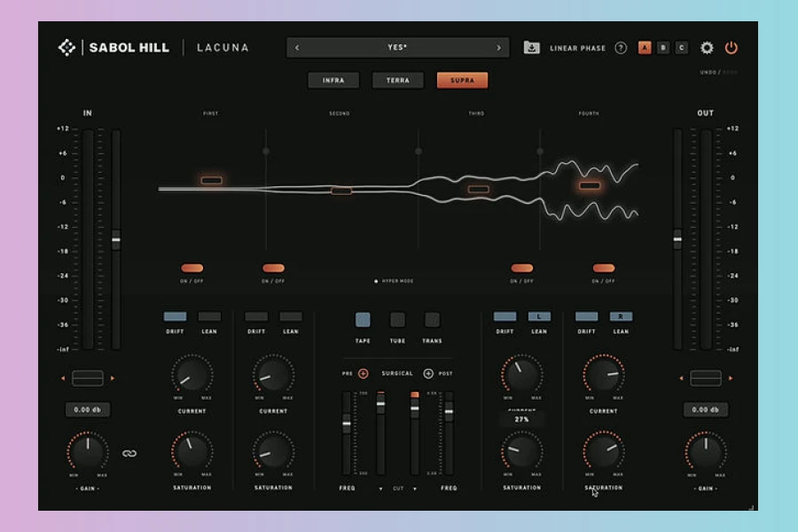Toggle LEAN on the first band

click(x=209, y=317)
